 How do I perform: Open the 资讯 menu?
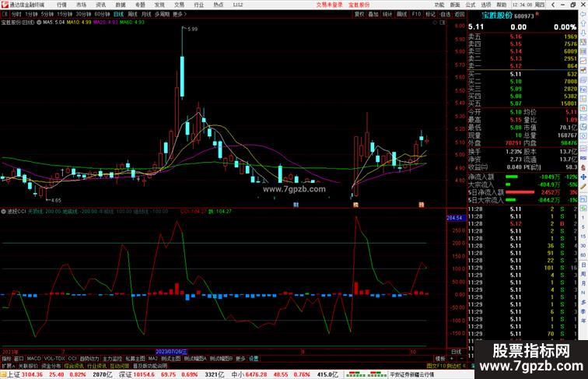(101, 5)
